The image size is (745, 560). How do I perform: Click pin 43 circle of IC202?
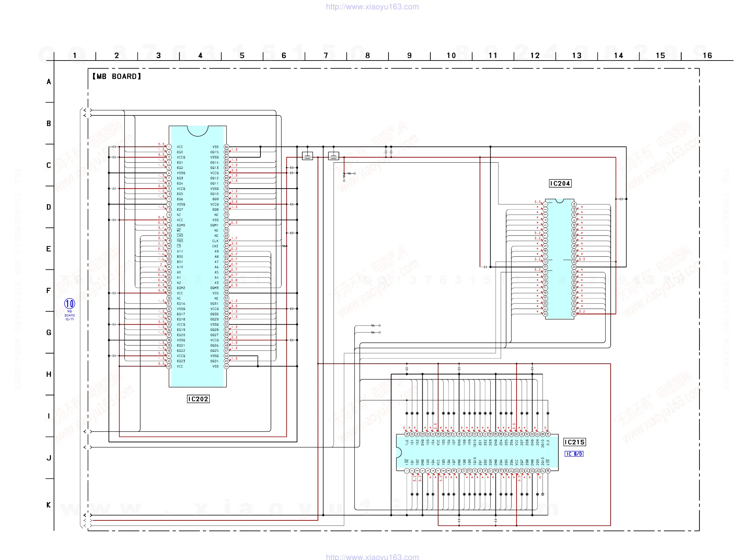click(169, 366)
